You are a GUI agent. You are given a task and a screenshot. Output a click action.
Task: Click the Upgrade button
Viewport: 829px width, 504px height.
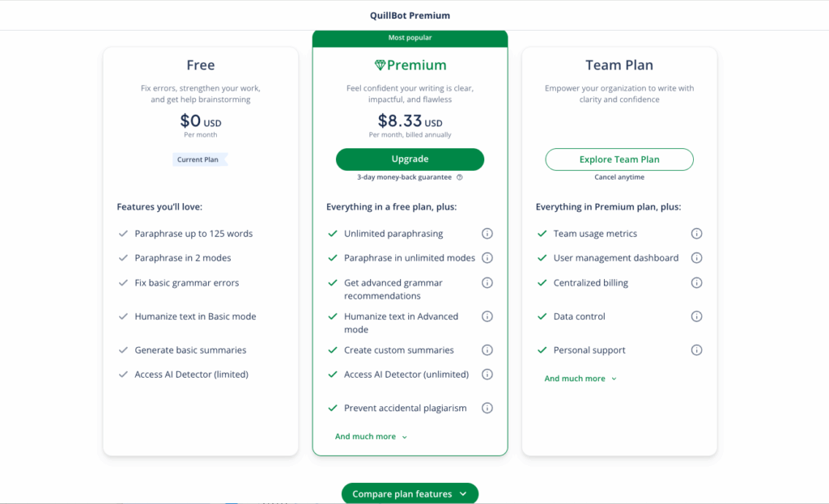pos(410,159)
